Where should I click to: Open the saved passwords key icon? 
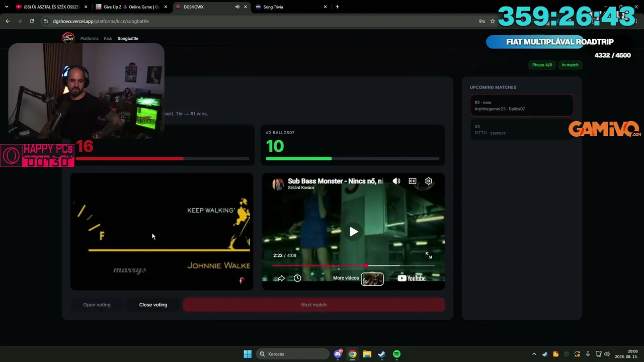481,21
